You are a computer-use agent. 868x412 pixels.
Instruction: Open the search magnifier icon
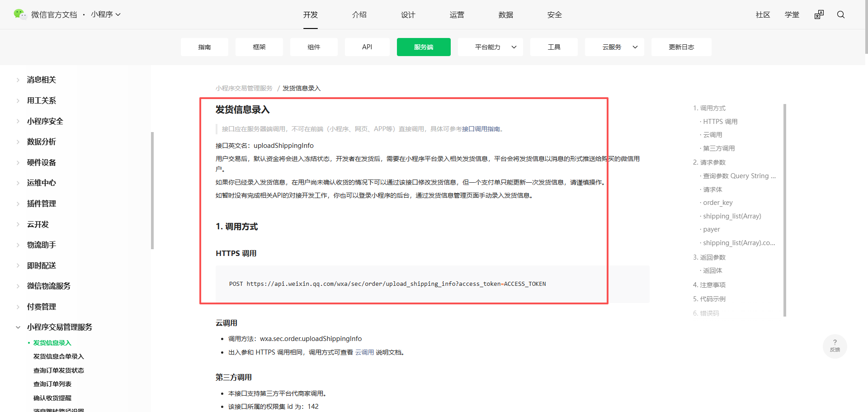click(841, 14)
